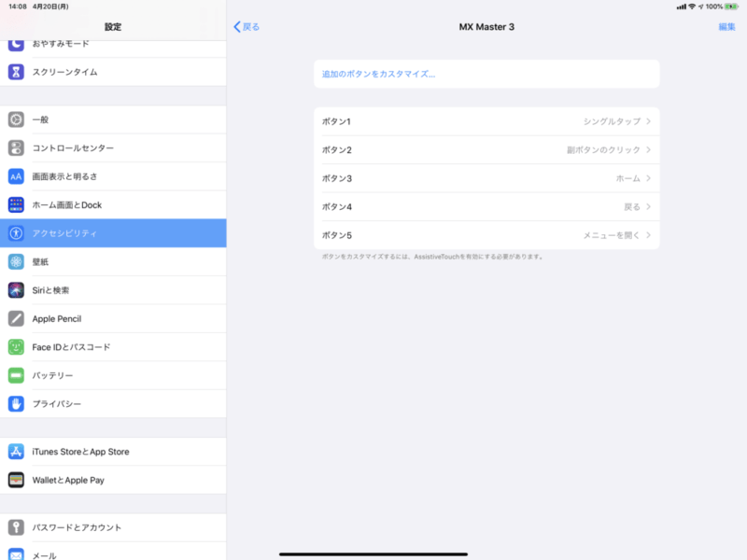
Task: Select 副ボタンのクリック value for ボタン2
Action: point(603,150)
